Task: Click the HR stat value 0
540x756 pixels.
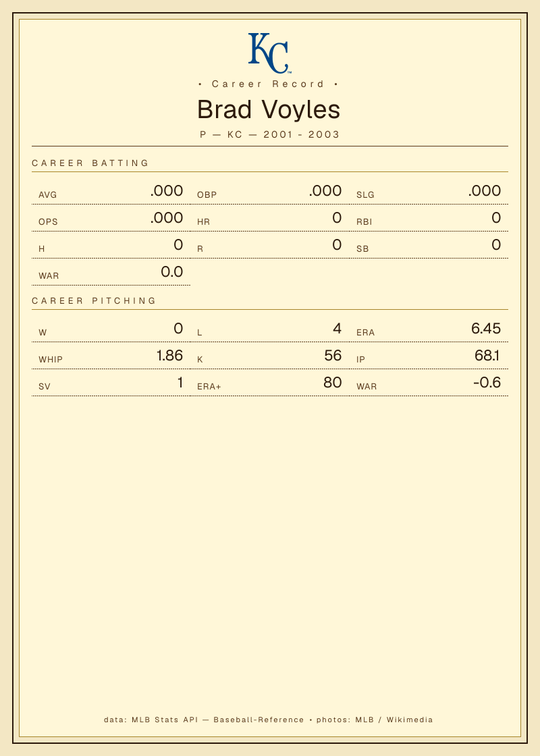Action: [x=337, y=218]
